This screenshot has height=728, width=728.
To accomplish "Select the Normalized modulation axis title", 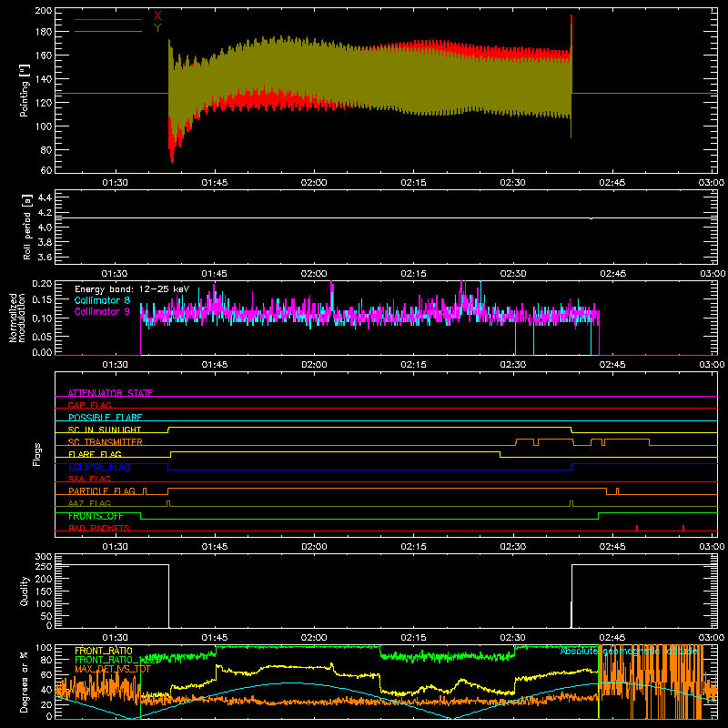I will coord(17,318).
